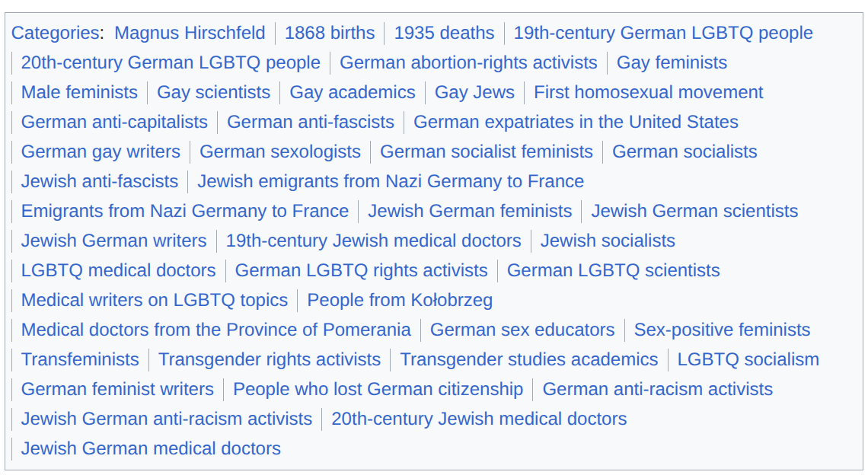This screenshot has height=475, width=868.
Task: Go to Medical doctors from the Province of Pomerania
Action: 215,330
